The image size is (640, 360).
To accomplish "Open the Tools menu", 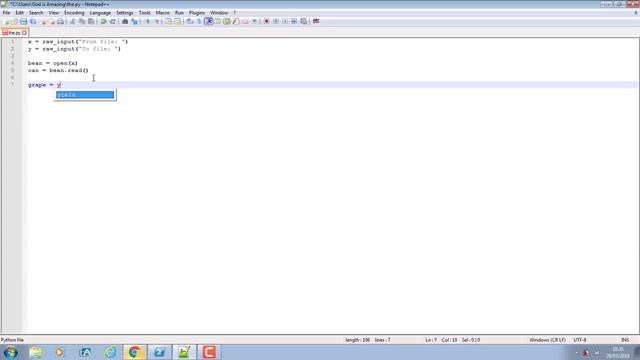I will pyautogui.click(x=144, y=13).
